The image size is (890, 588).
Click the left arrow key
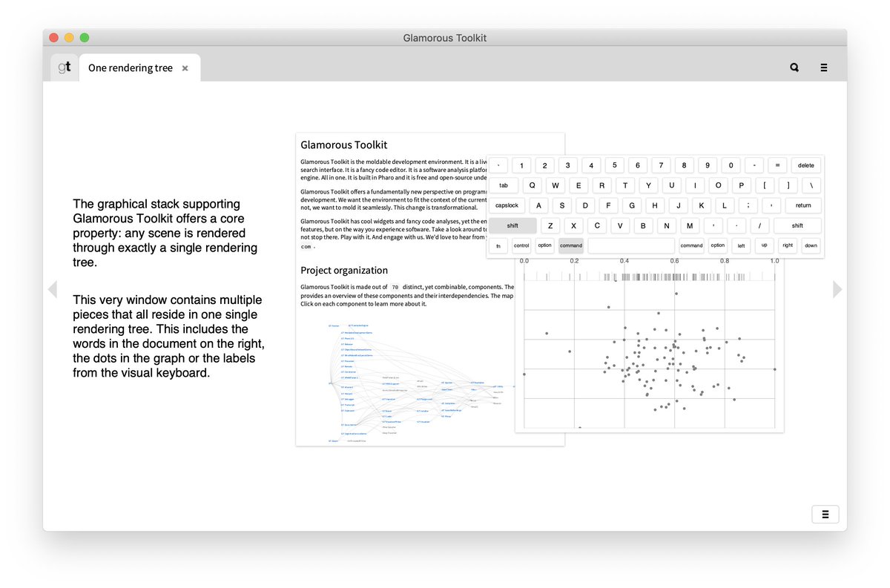point(741,245)
